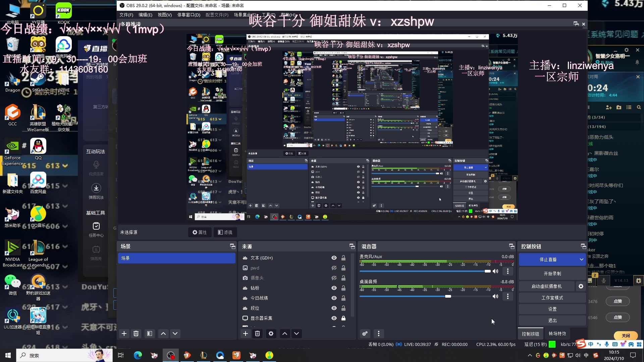Mute the 麦克风/Aux speaker icon
644x362 pixels.
click(495, 271)
